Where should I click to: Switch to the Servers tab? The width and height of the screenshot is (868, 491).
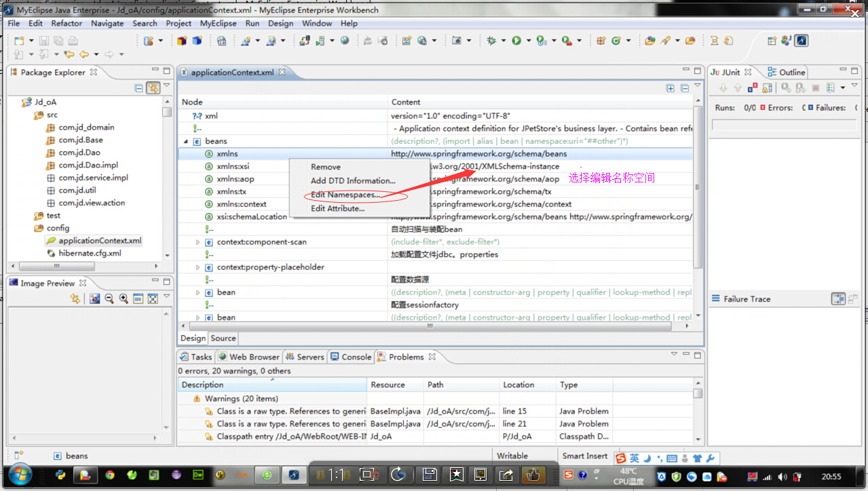305,357
